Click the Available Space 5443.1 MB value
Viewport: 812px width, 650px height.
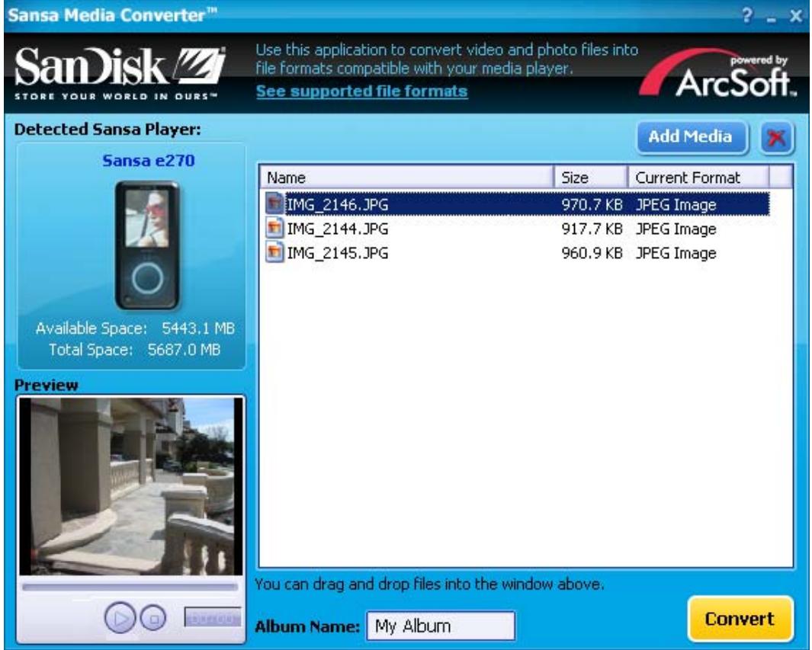(x=198, y=328)
